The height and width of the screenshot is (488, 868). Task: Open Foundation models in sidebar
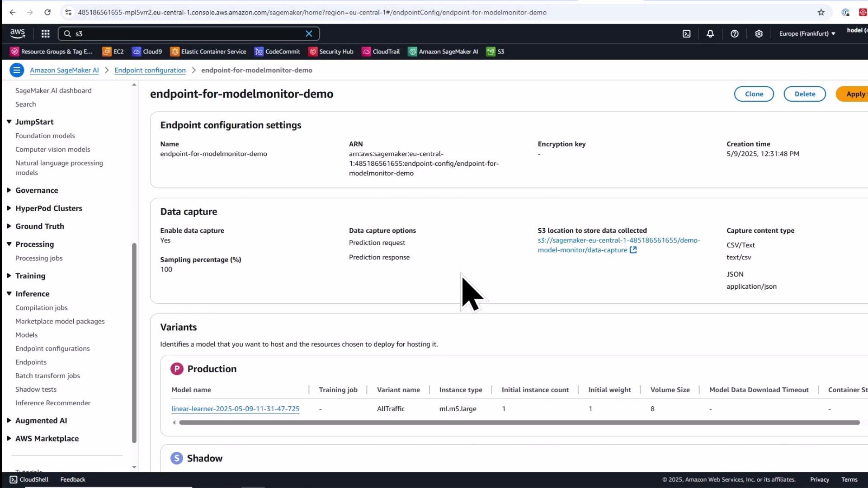(45, 136)
